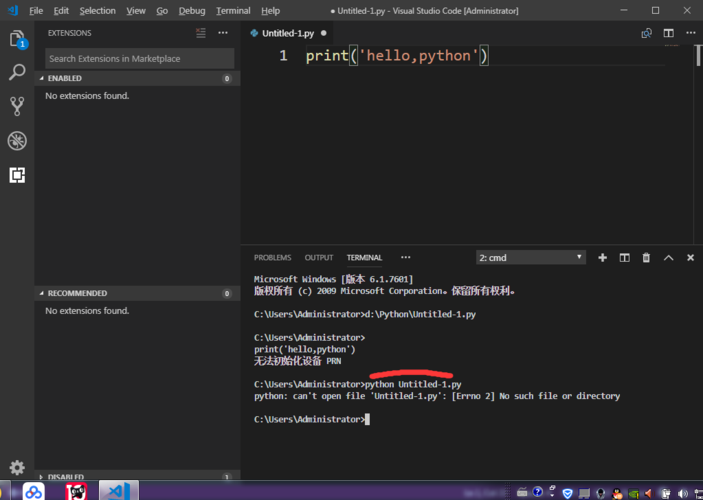Click line number 1 in the editor gutter
Viewport: 703px width, 500px height.
click(283, 56)
